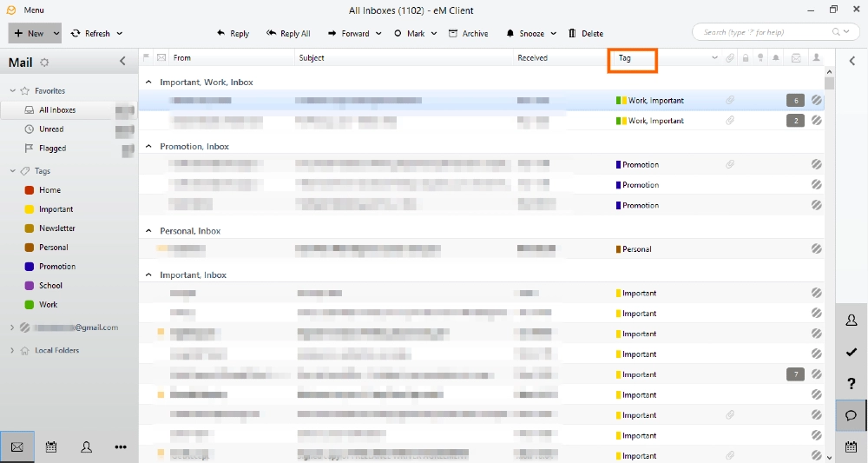Viewport: 868px width, 463px height.
Task: Collapse the Tags section
Action: (x=13, y=171)
